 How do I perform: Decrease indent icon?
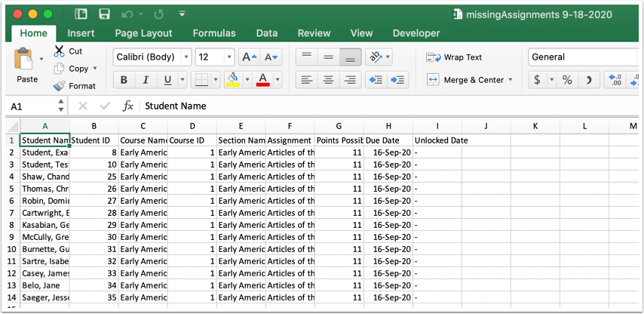pos(376,80)
